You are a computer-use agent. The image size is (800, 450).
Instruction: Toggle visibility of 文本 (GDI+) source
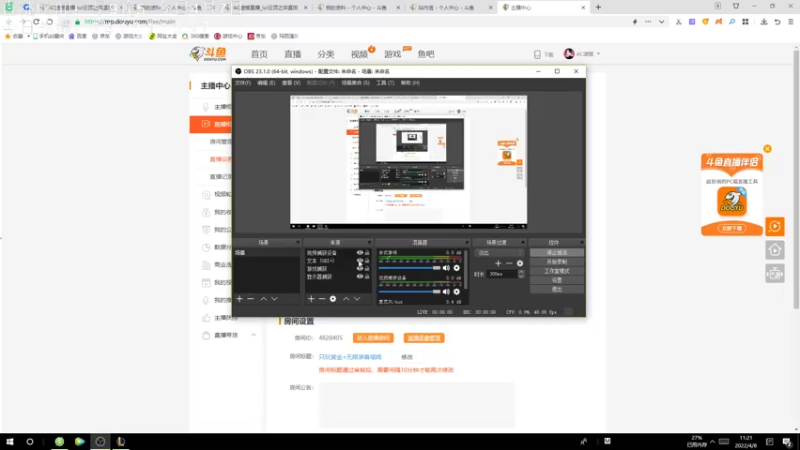coord(360,261)
